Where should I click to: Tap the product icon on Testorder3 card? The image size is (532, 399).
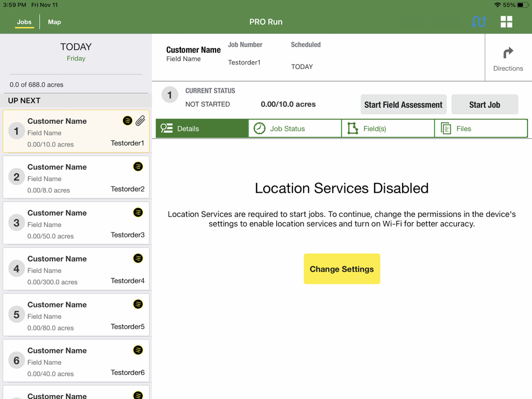point(138,212)
